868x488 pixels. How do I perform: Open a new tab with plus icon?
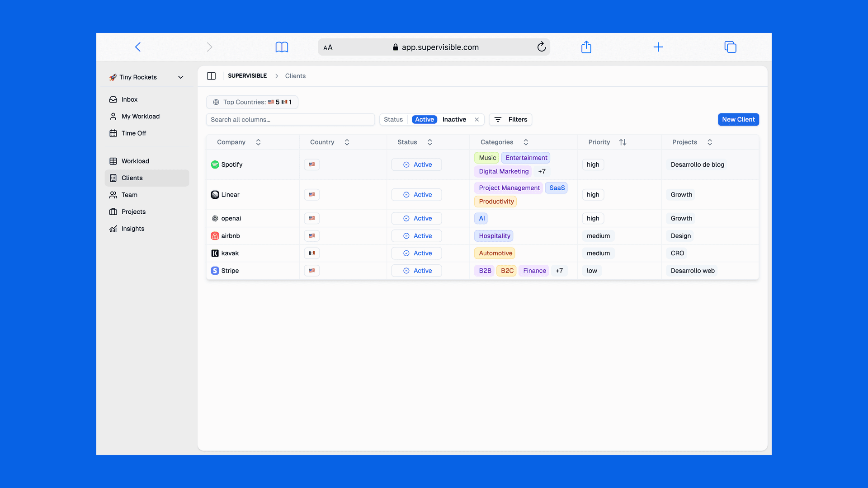pyautogui.click(x=658, y=47)
